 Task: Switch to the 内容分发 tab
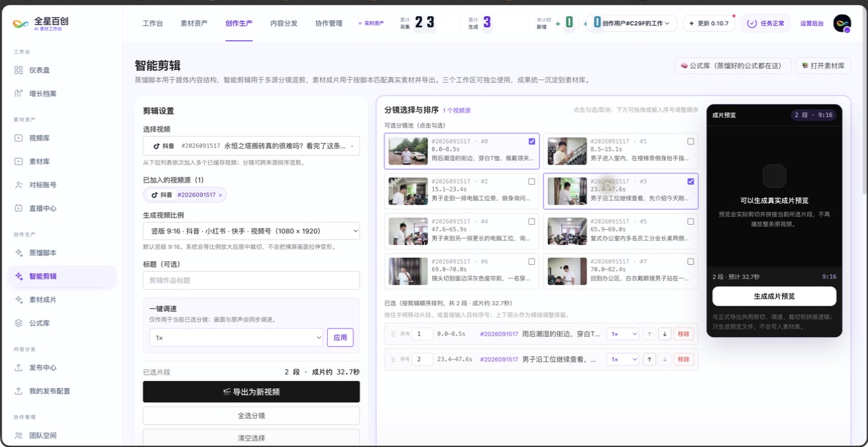[x=284, y=23]
